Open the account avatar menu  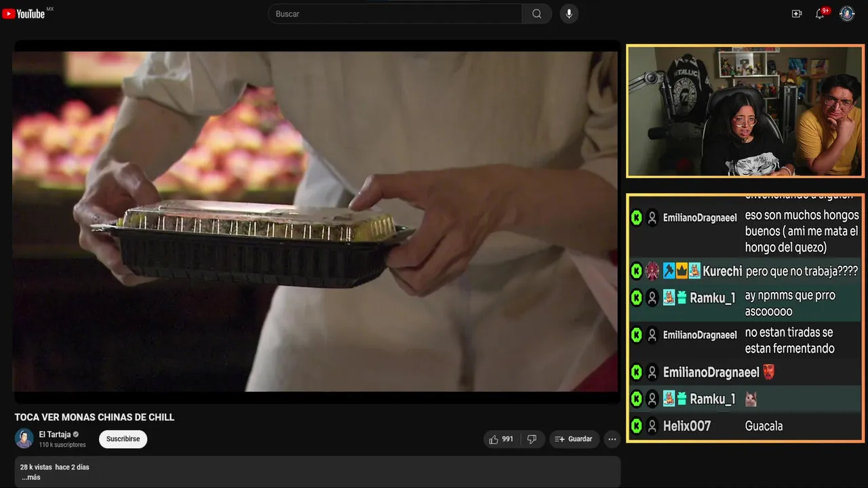(x=847, y=14)
